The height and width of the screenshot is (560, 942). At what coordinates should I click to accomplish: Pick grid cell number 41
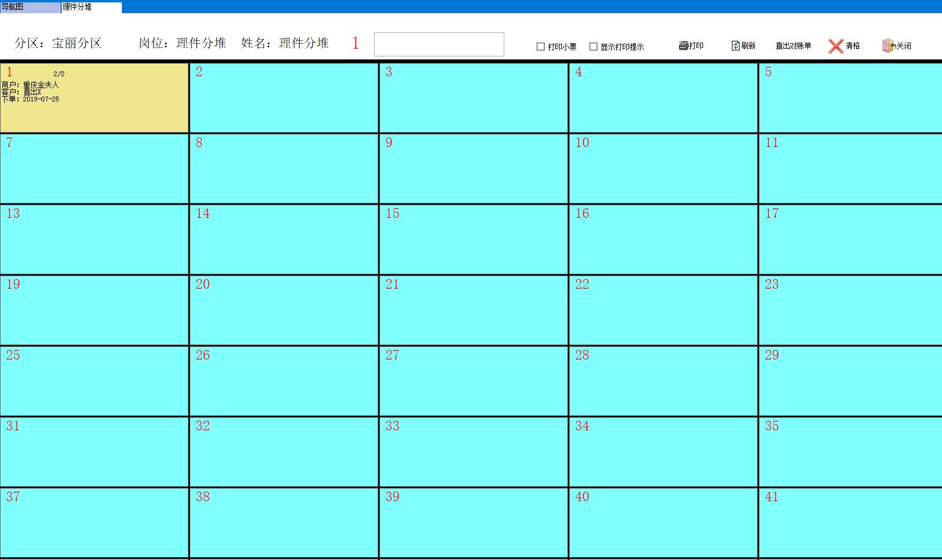(x=851, y=523)
